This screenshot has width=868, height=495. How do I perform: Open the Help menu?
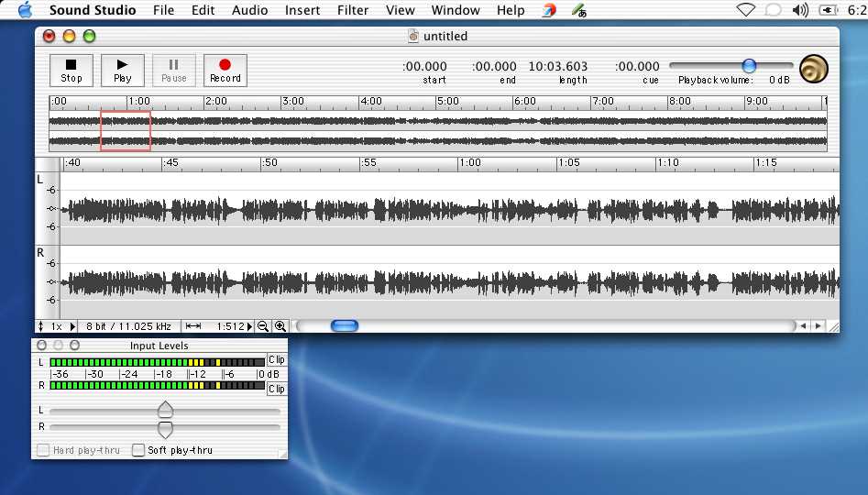(511, 10)
